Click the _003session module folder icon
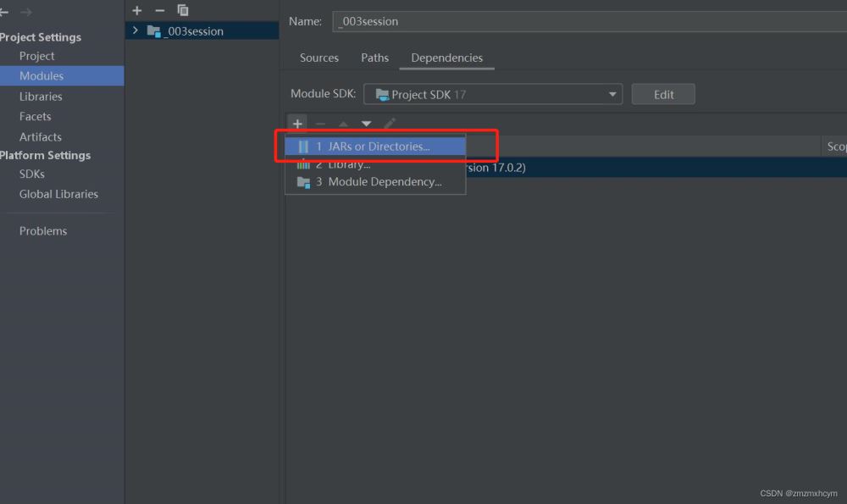Image resolution: width=847 pixels, height=504 pixels. (x=154, y=31)
